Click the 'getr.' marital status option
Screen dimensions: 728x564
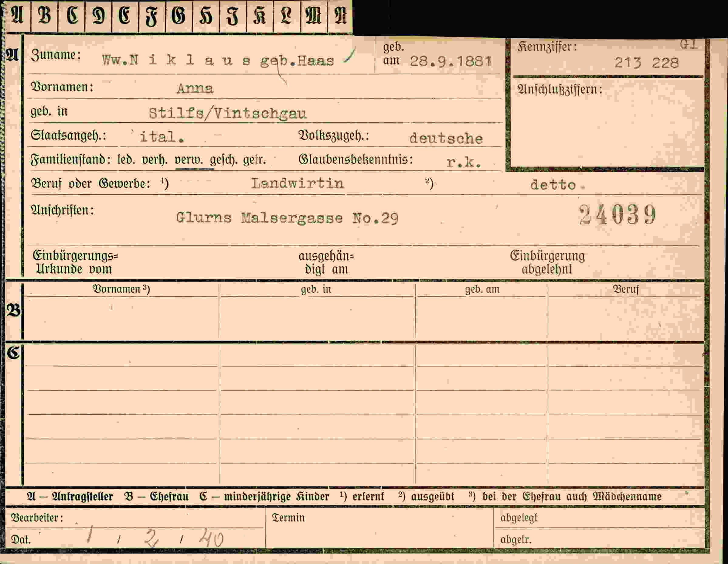(x=255, y=160)
